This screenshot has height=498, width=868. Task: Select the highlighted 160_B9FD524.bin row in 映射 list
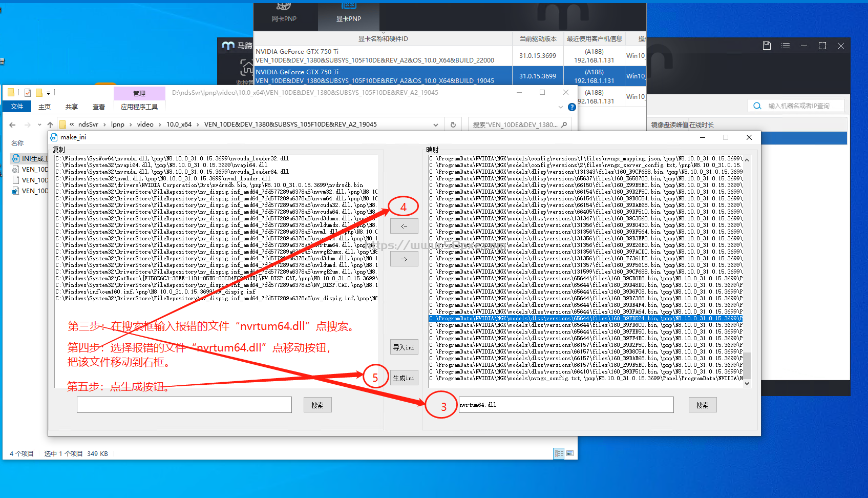[x=585, y=318]
